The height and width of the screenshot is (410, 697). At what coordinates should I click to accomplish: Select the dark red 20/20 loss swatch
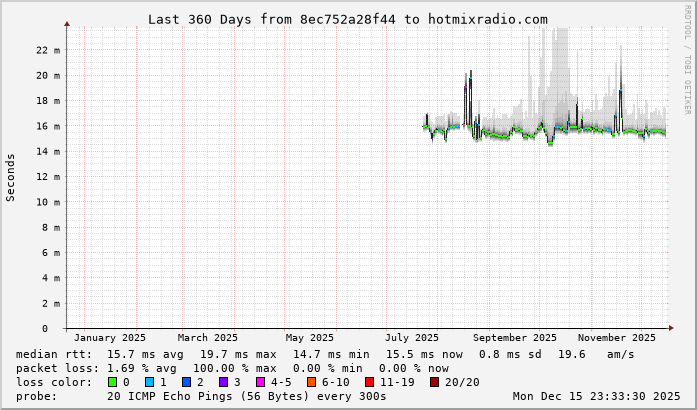click(432, 382)
